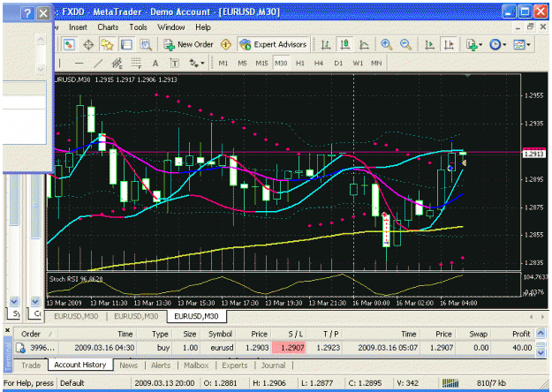
Task: Open the Market Watch panel icon
Action: click(69, 45)
